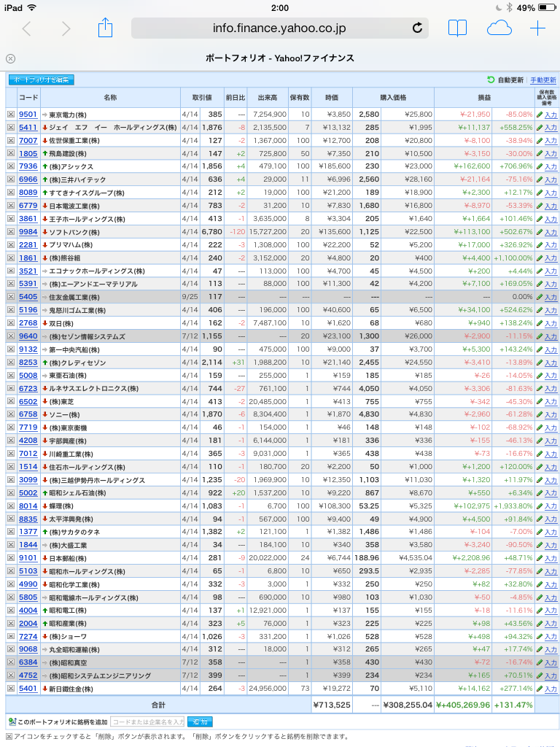Click total value ¥713,525 cell
The width and height of the screenshot is (560, 747).
332,705
